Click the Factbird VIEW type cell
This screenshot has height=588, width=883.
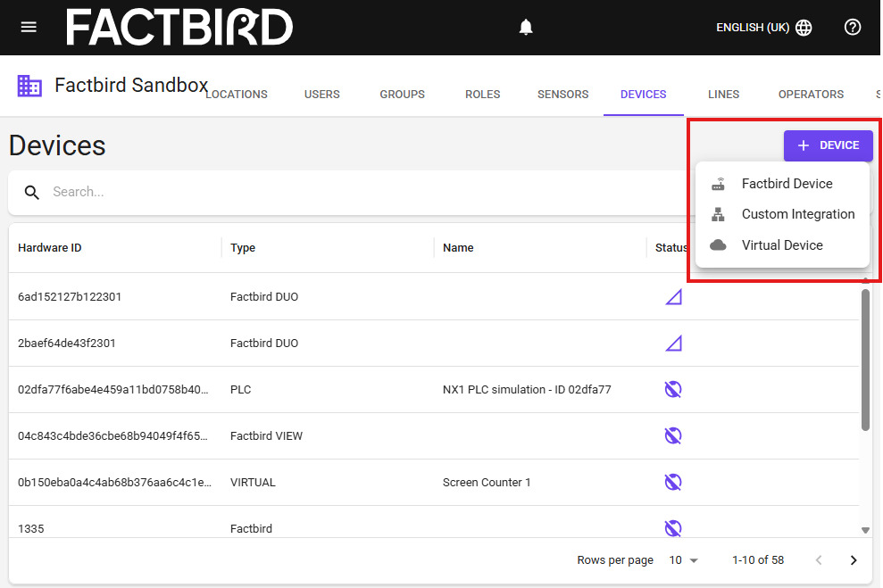(x=266, y=436)
